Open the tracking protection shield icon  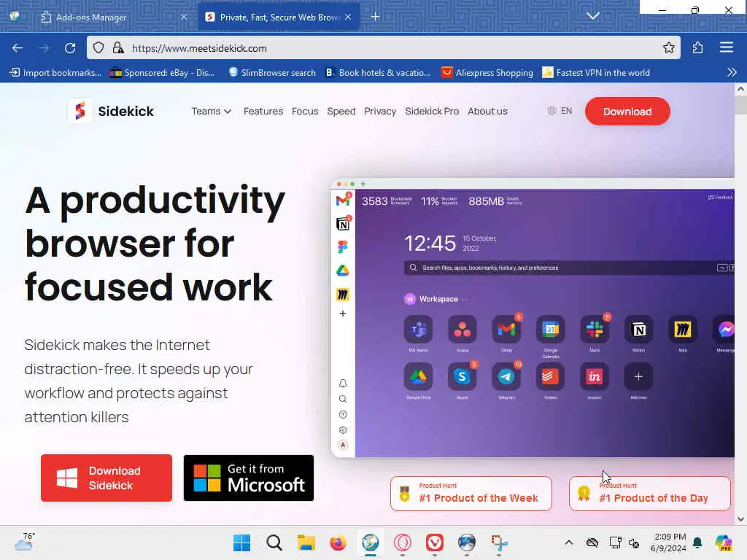pos(98,48)
